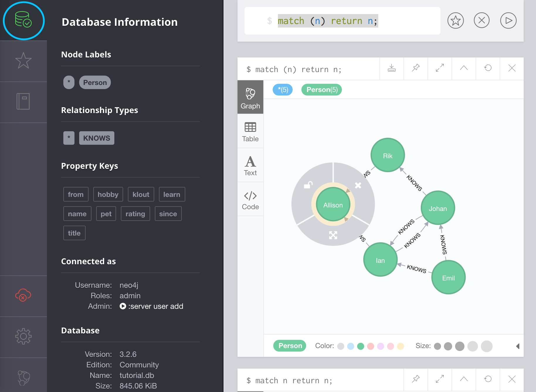Unlock the Allison node position
This screenshot has width=536, height=392.
(x=308, y=185)
